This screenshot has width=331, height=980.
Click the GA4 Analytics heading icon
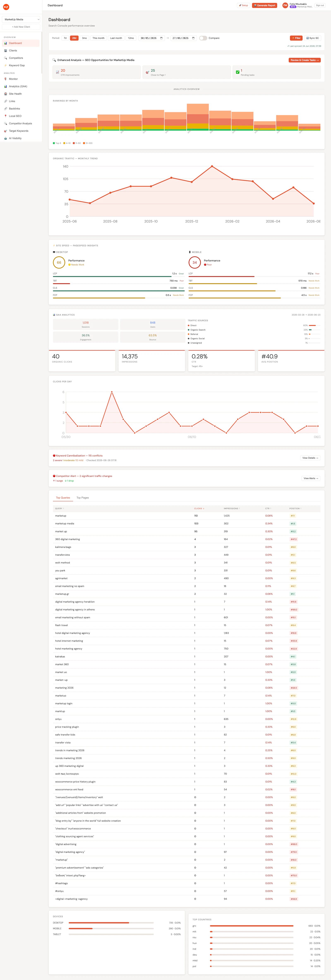54,315
